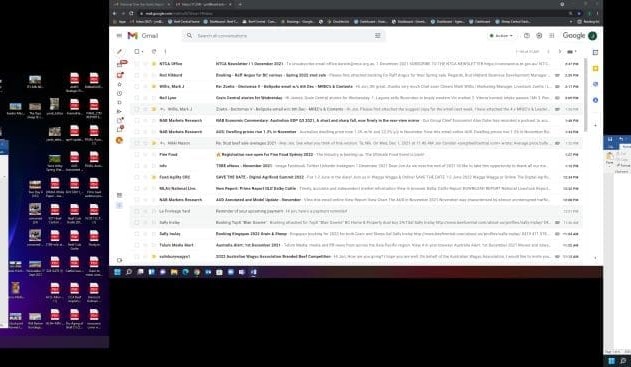This screenshot has height=367, width=631.
Task: Click Get add-ons plus icon in side panel
Action: pos(596,125)
